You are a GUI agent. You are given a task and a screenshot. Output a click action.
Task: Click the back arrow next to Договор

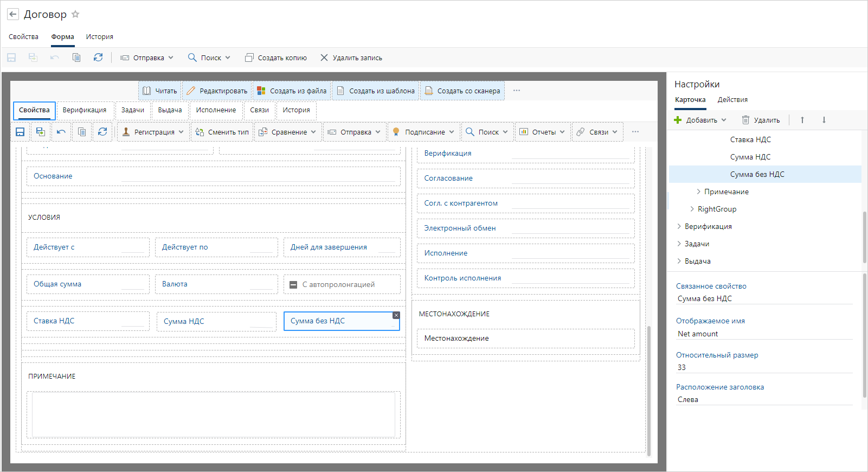point(13,15)
